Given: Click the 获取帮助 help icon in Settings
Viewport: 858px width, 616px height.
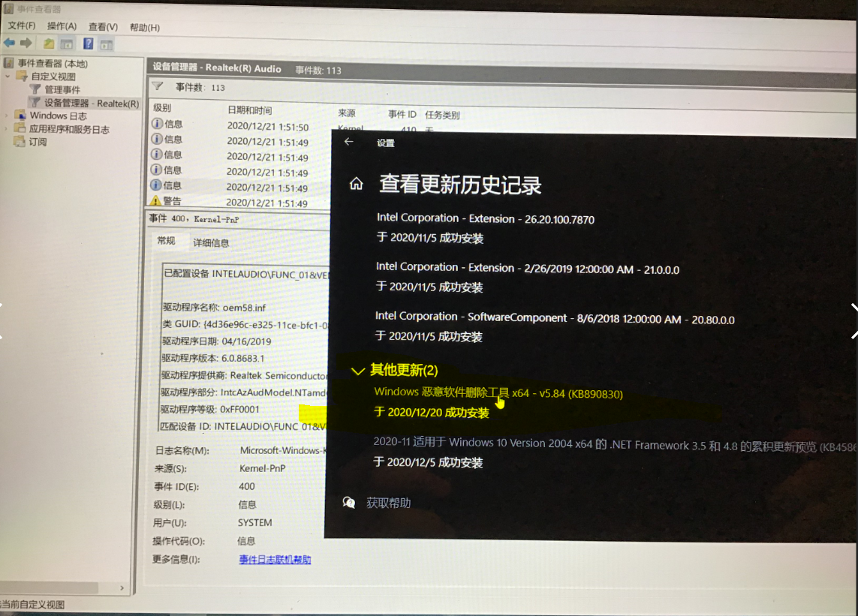Looking at the screenshot, I should [348, 503].
